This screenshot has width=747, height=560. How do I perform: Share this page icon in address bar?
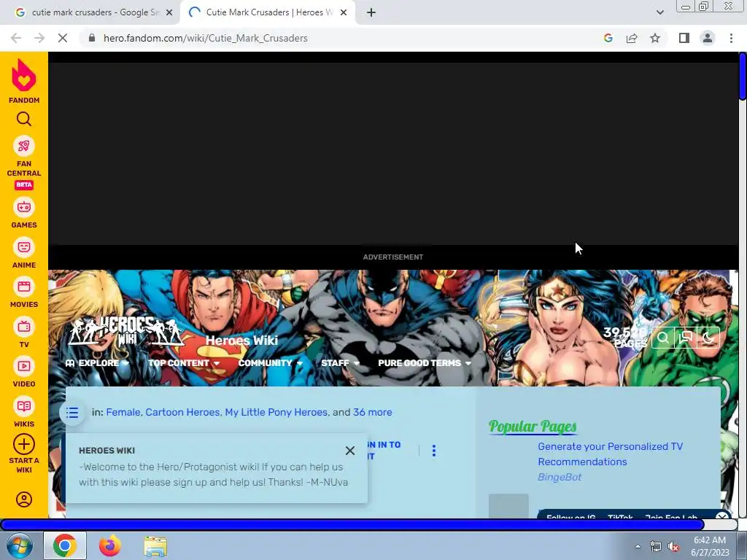[x=632, y=38]
